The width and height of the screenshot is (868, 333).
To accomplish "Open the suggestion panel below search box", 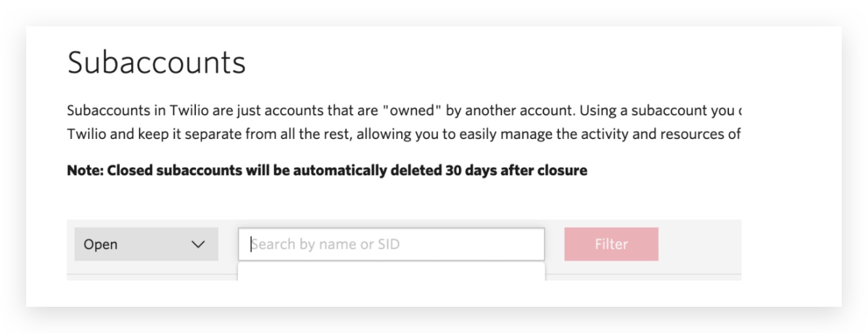I will pyautogui.click(x=391, y=271).
